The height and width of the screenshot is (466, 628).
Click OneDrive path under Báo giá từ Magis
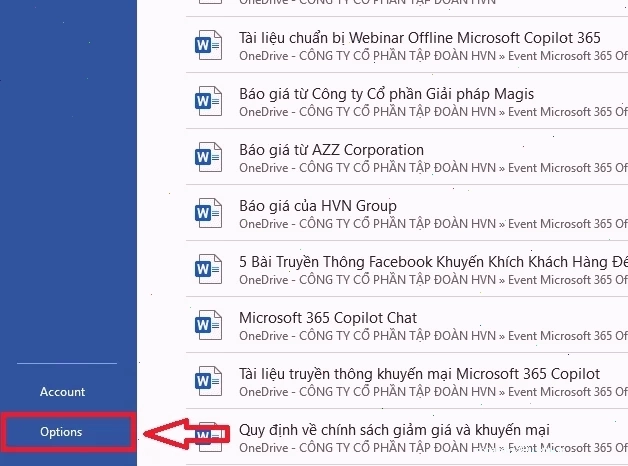pyautogui.click(x=433, y=112)
